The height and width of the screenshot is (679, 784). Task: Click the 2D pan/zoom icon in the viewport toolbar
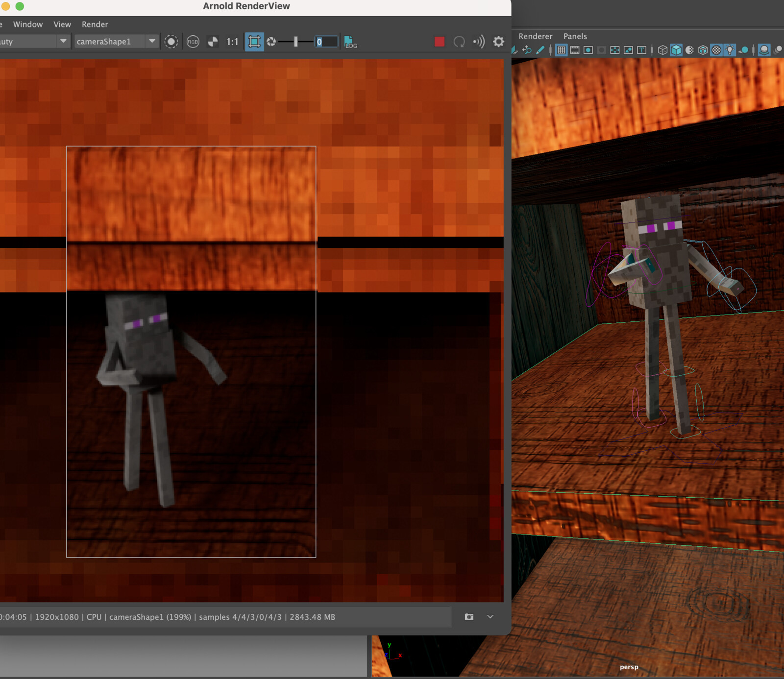click(x=527, y=50)
